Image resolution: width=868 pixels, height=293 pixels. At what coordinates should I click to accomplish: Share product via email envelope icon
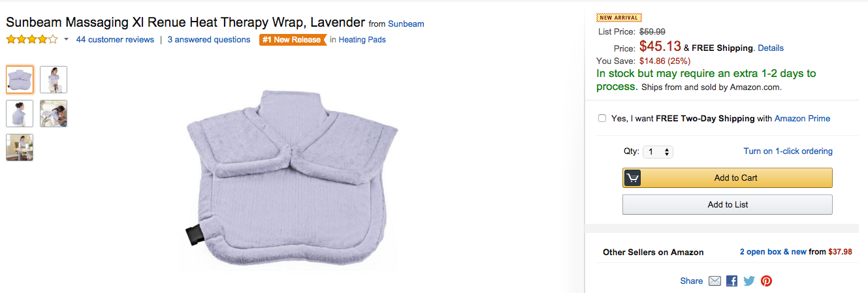pos(715,281)
